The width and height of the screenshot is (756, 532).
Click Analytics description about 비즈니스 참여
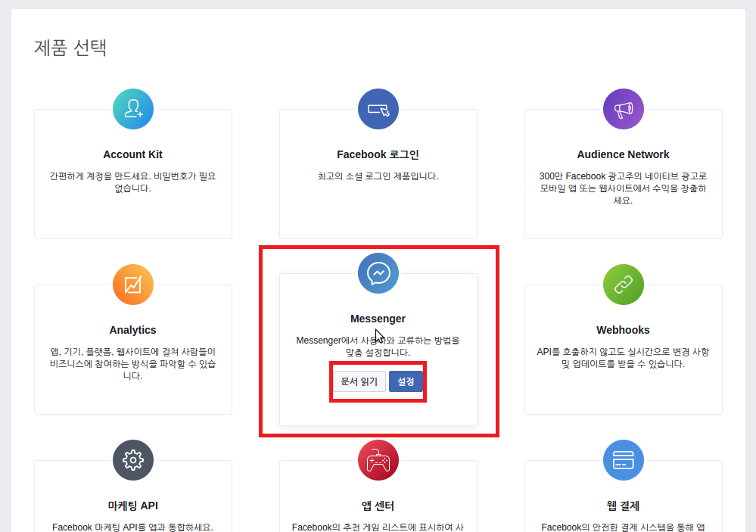click(132, 364)
